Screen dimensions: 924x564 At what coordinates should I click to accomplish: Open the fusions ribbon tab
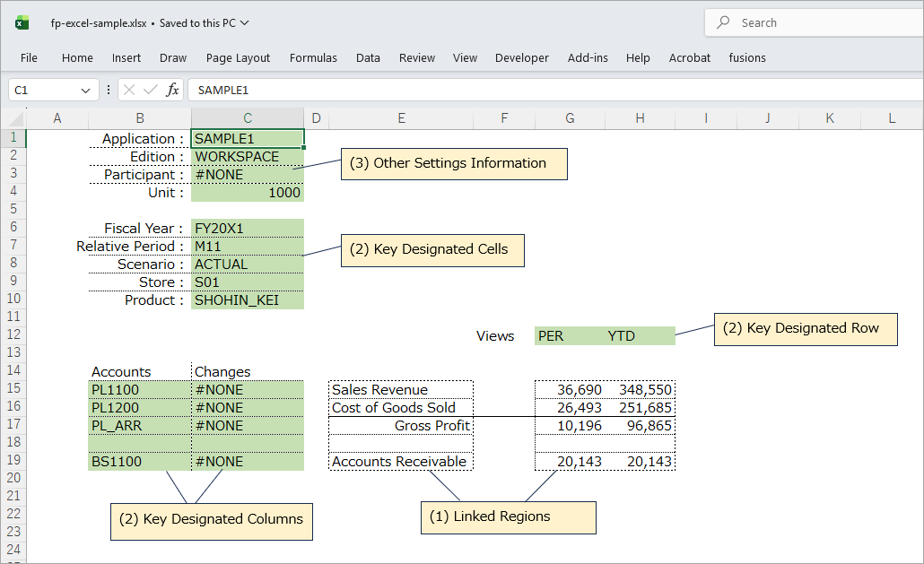click(x=747, y=57)
